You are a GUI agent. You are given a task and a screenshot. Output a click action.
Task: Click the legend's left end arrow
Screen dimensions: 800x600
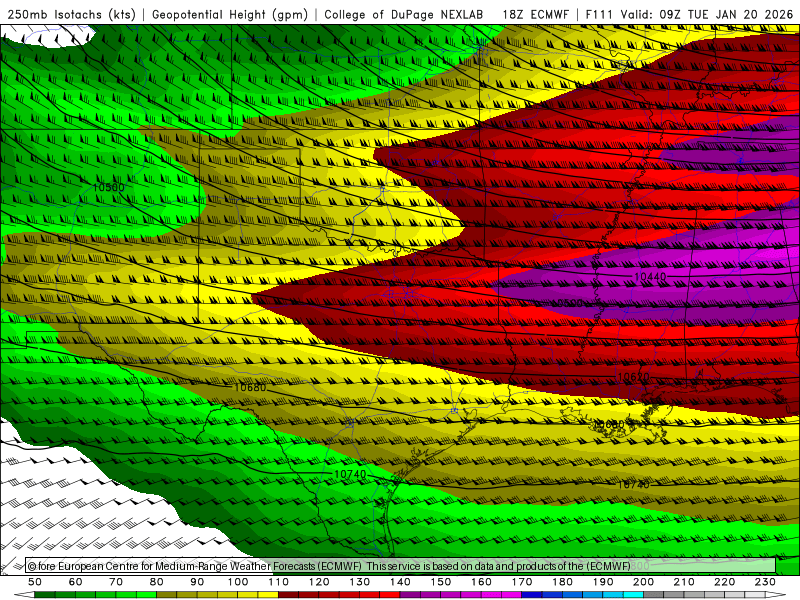coord(24,595)
